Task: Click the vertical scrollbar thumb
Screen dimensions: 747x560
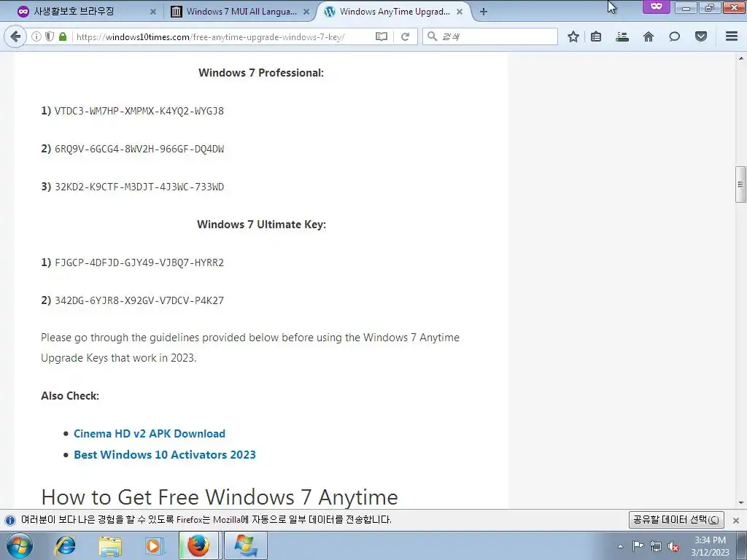Action: pos(740,184)
